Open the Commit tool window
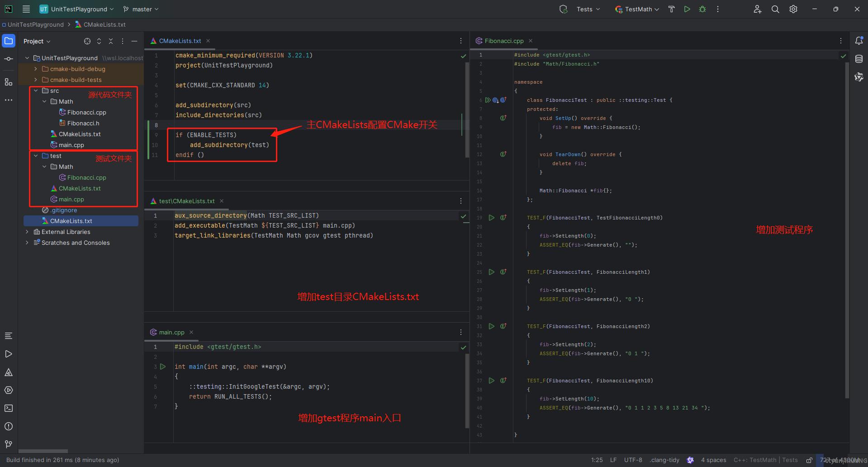Viewport: 868px width, 467px height. 9,59
